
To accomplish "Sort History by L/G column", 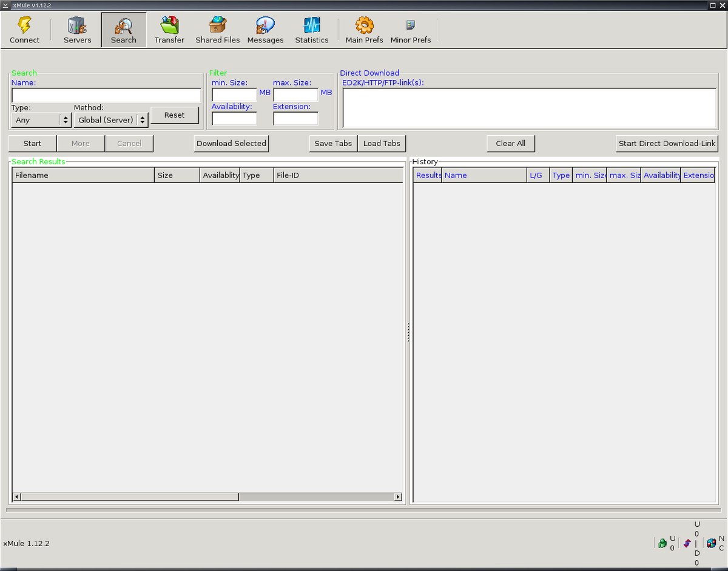I will tap(538, 175).
